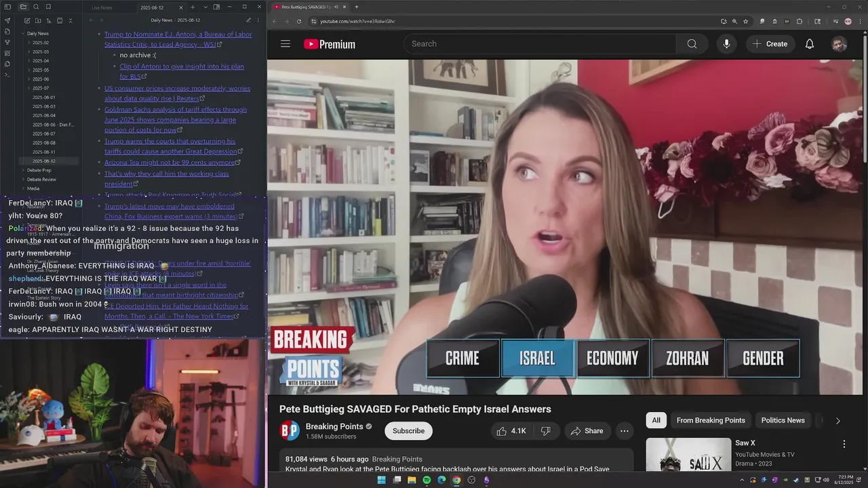Select the All filter chip
868x488 pixels.
click(656, 420)
